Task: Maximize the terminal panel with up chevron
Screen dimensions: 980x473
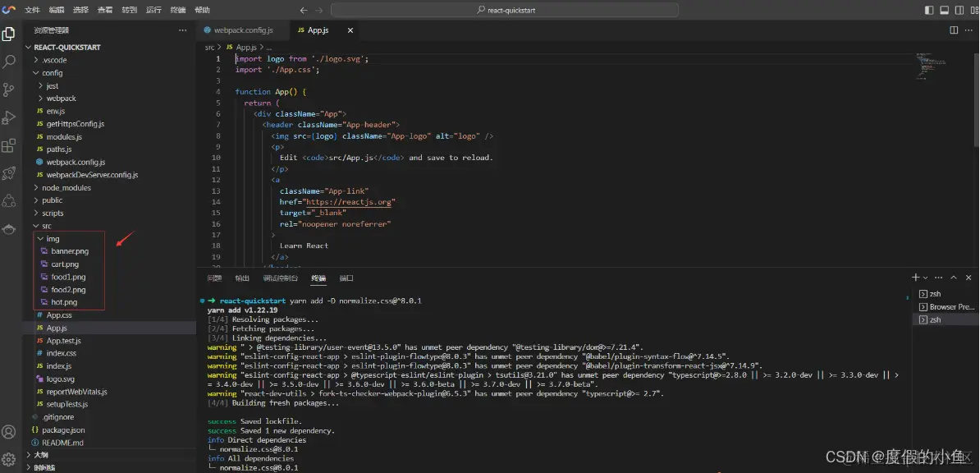Action: 954,278
